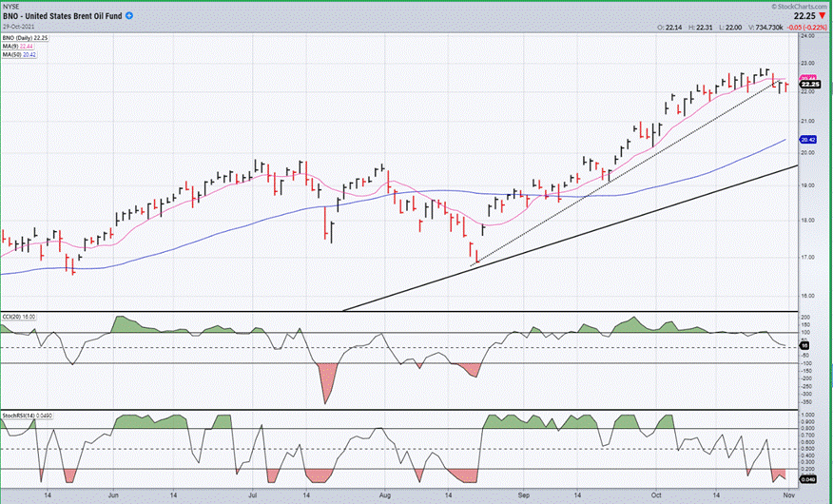Select the MA(50) legend label

point(20,54)
